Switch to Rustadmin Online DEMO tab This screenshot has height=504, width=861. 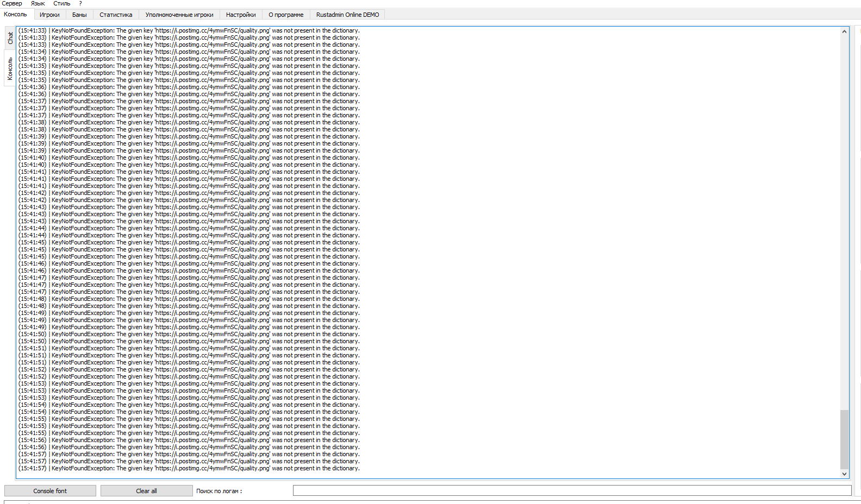point(347,15)
